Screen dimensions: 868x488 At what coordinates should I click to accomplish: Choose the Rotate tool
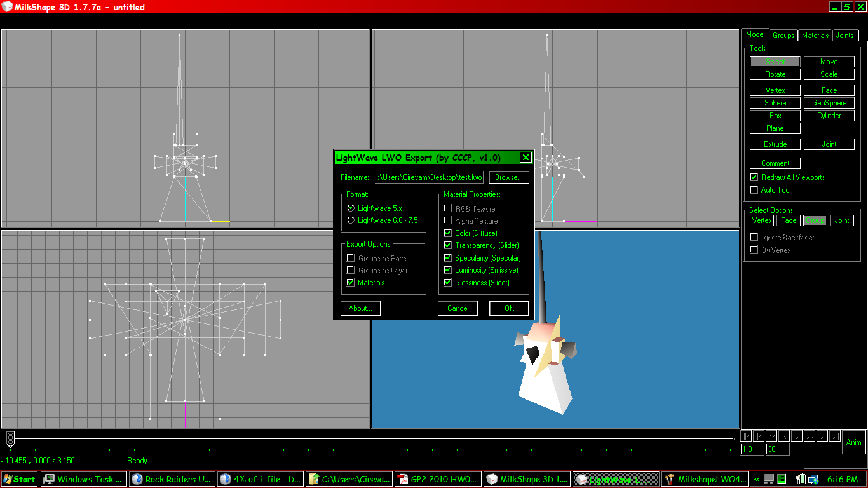(775, 74)
